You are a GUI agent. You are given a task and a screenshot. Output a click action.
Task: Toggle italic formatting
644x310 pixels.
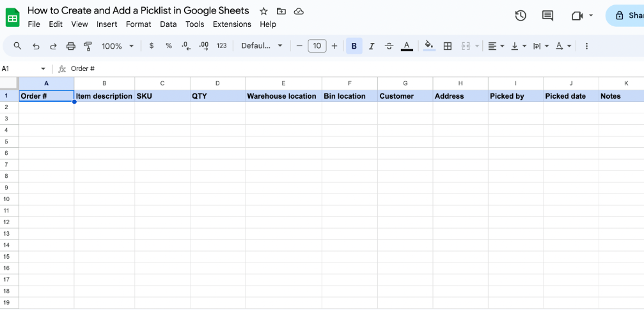pos(372,46)
